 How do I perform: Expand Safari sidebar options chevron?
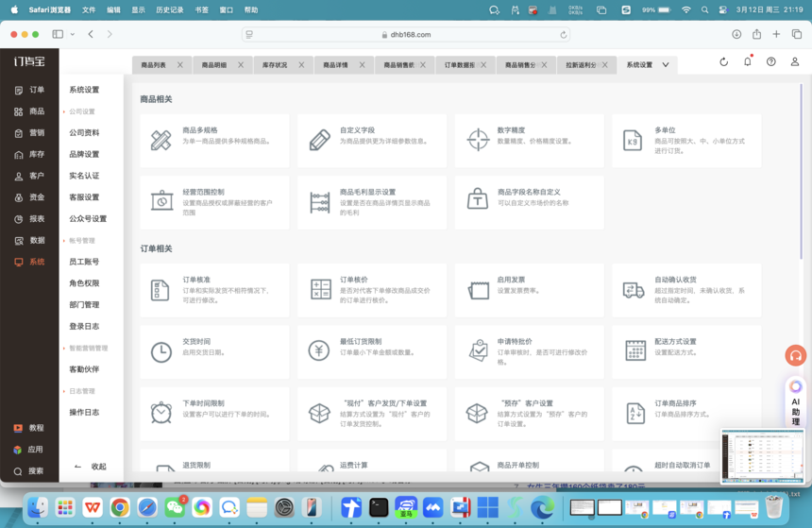pos(73,34)
